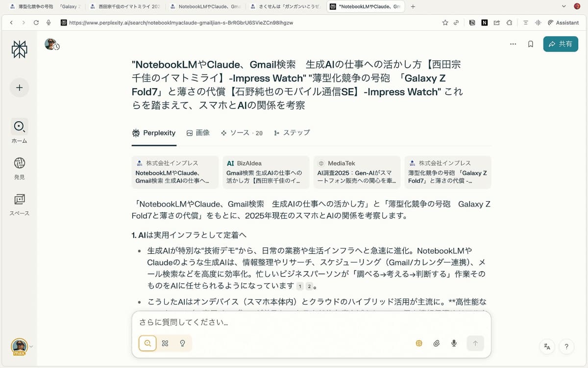The width and height of the screenshot is (588, 368).
Task: Go to ホーム in the sidebar
Action: pyautogui.click(x=19, y=131)
